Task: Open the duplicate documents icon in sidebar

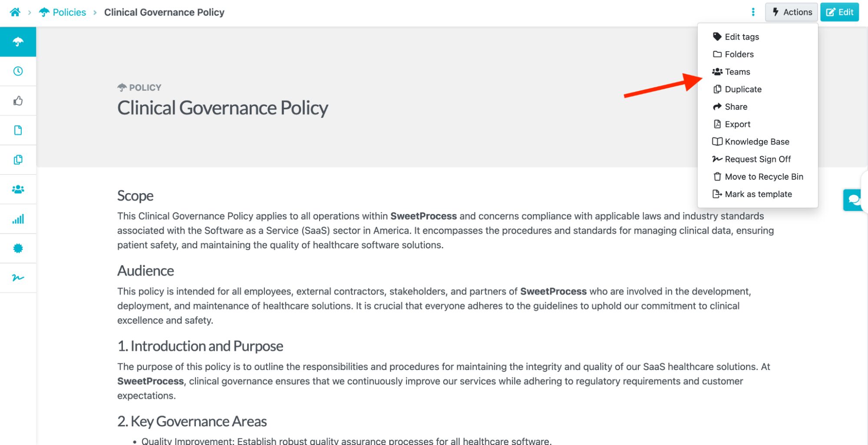Action: point(18,159)
